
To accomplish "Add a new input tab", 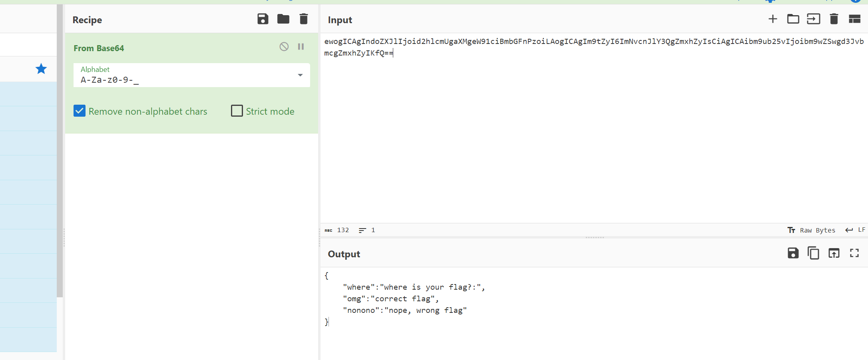I will 772,19.
